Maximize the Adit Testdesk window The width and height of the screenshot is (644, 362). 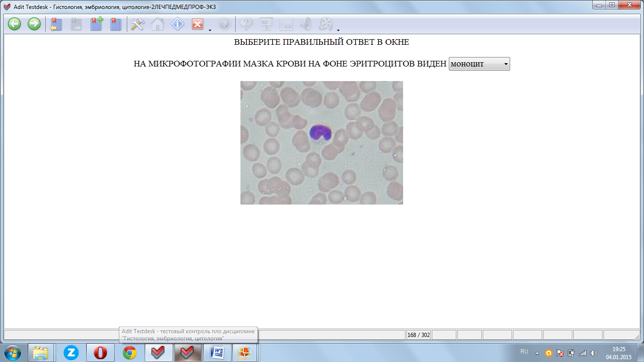(x=612, y=5)
